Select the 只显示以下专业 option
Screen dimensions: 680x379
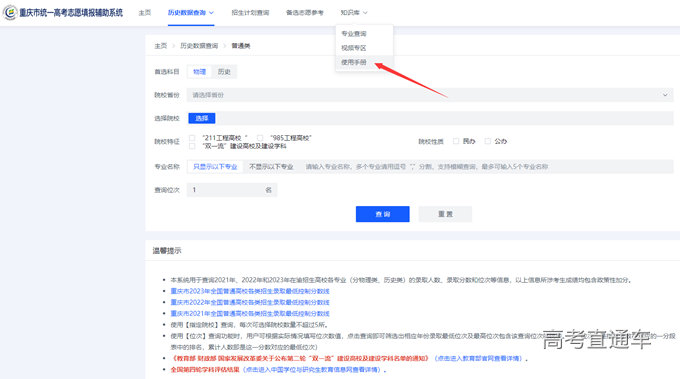(215, 167)
